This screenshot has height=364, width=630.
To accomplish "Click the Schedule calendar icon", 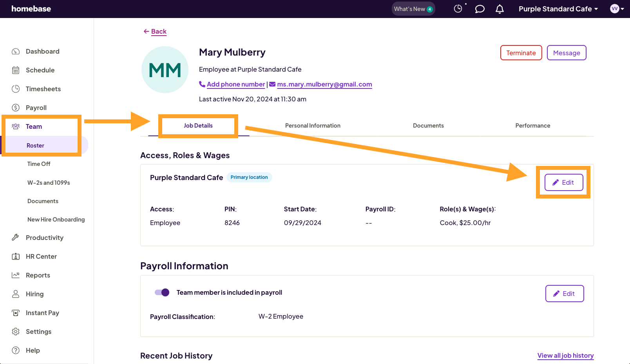I will tap(16, 70).
